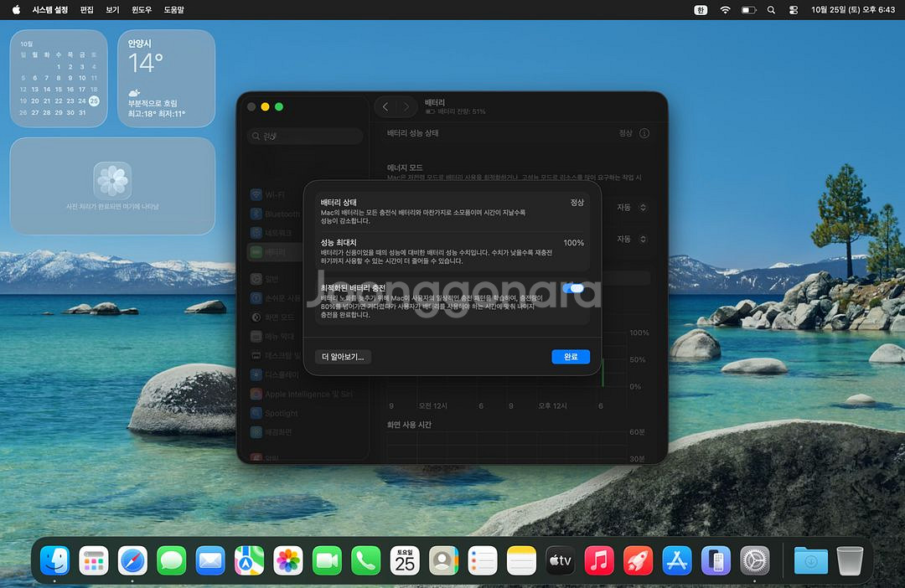Viewport: 905px width, 588px height.
Task: Open the Photos app in the Dock
Action: (x=288, y=560)
